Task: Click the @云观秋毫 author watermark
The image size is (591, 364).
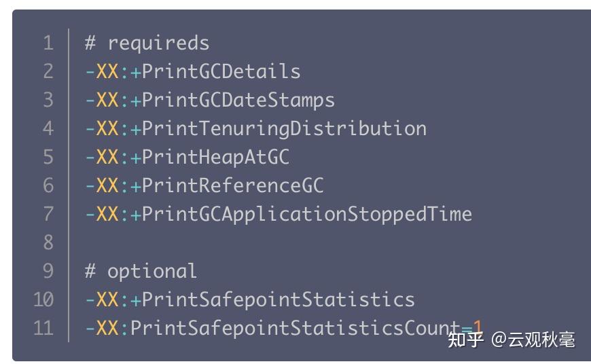Action: pos(533,338)
